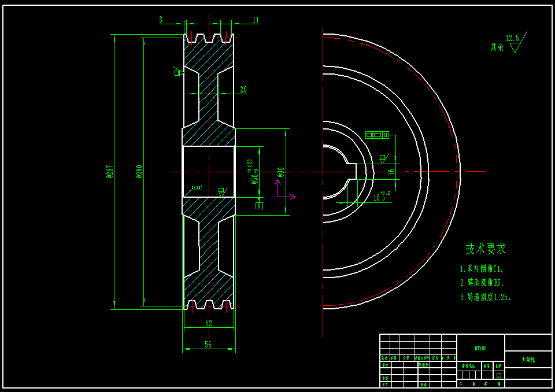Click the 56 hub width dimension

208,344
